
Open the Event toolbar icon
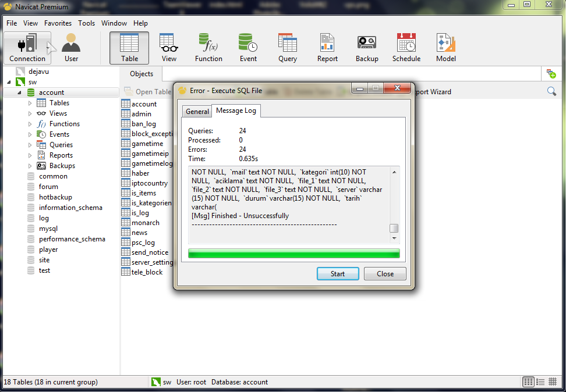(248, 48)
